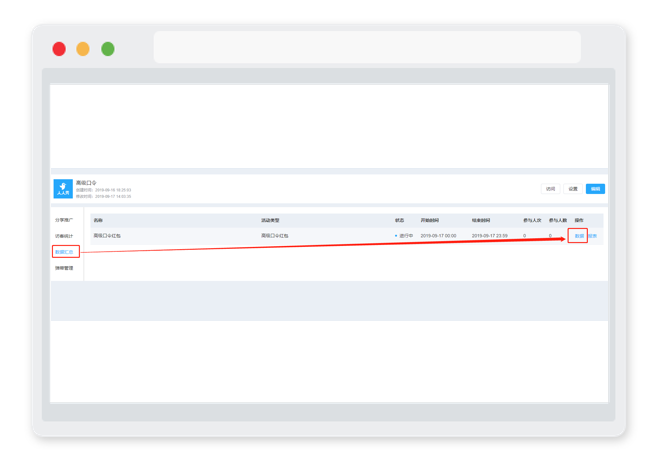Click the 创建时间 2019-09-16 line

[x=104, y=190]
